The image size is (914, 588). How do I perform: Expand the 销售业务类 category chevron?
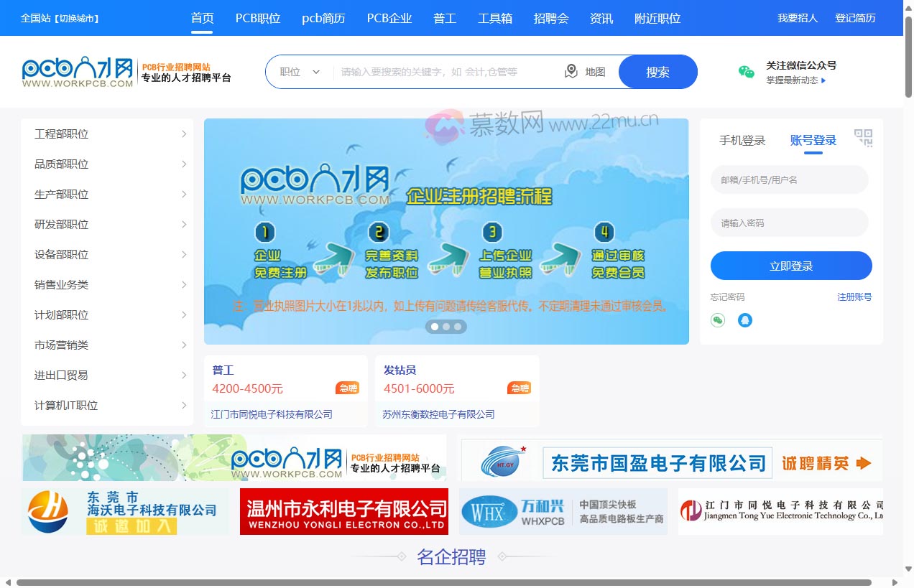click(x=185, y=284)
